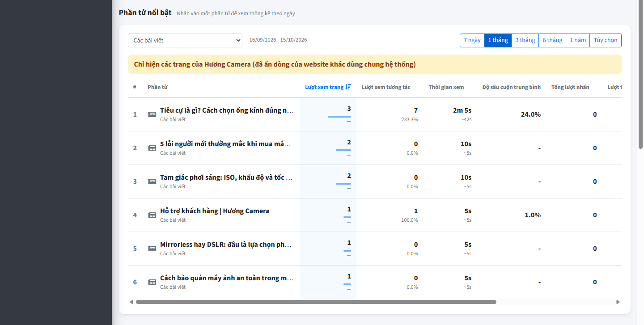Sort by Lượt xem trang column header

point(328,87)
